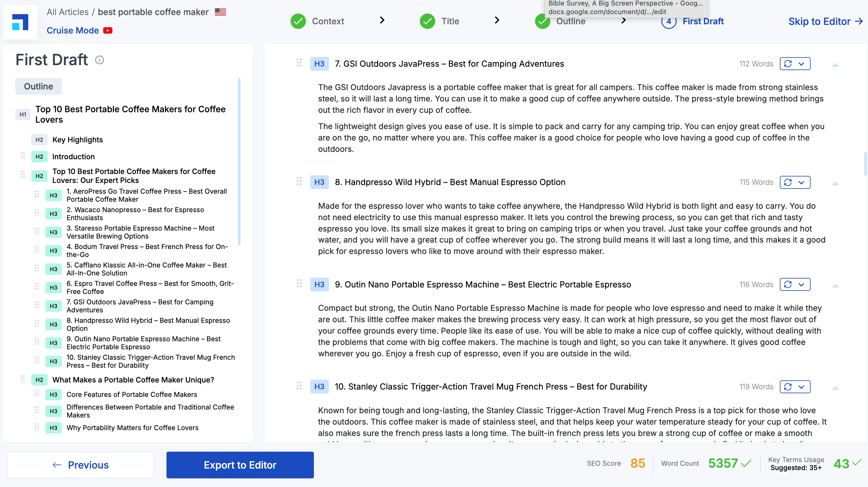Click the app logo icon

(20, 22)
